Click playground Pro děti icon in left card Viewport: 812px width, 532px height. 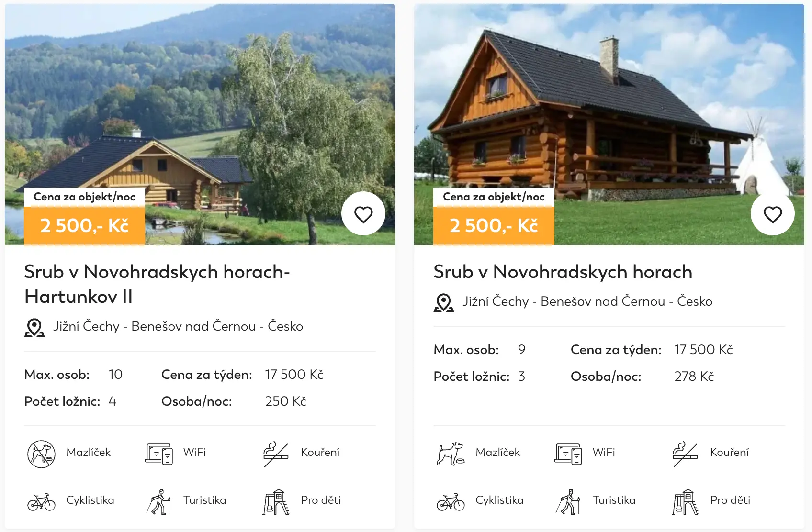[276, 502]
